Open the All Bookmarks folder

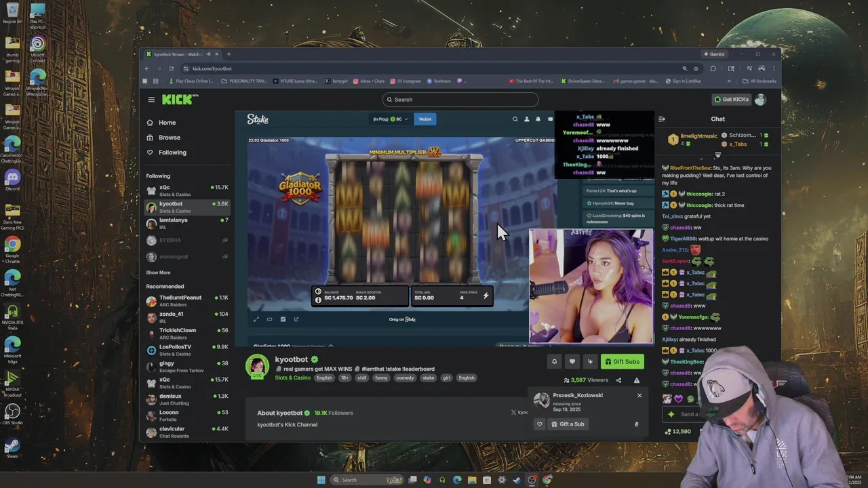pyautogui.click(x=759, y=81)
